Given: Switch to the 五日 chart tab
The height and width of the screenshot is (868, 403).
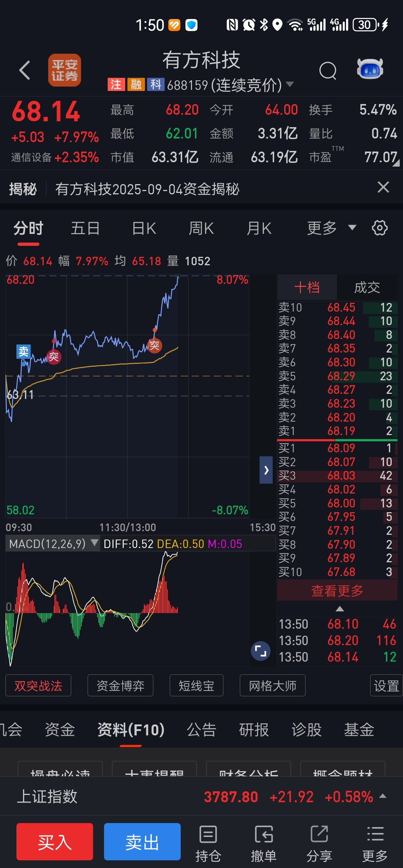Looking at the screenshot, I should (x=85, y=228).
